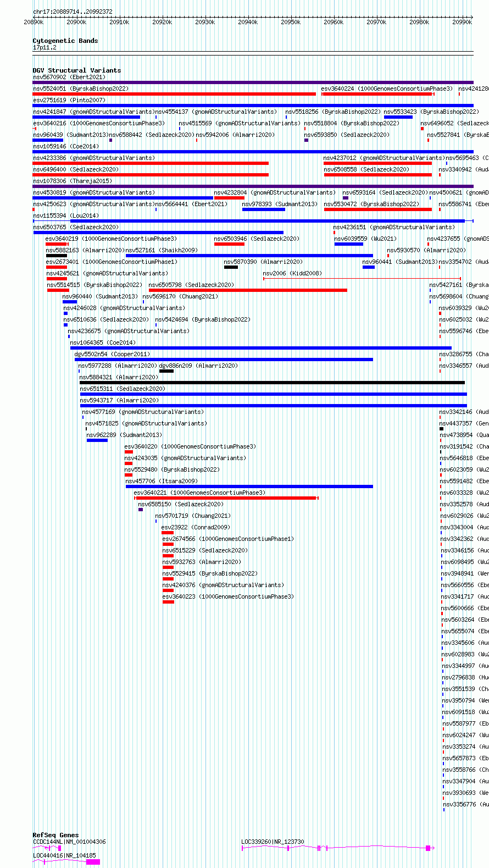Click the RefSeq Genes track title
The width and height of the screenshot is (489, 868).
click(x=55, y=835)
